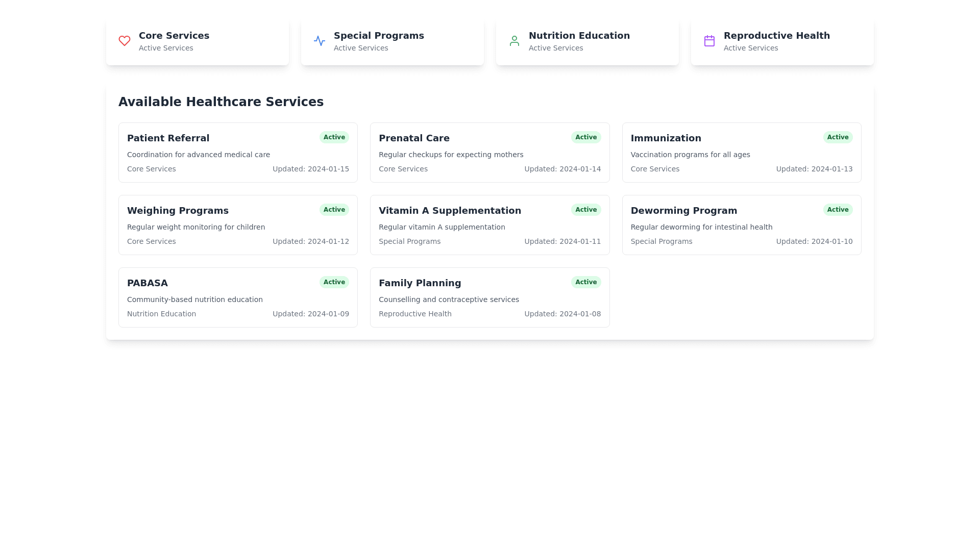Screen dimensions: 980x551
Task: Select the Reproductive Health category title
Action: tap(776, 36)
